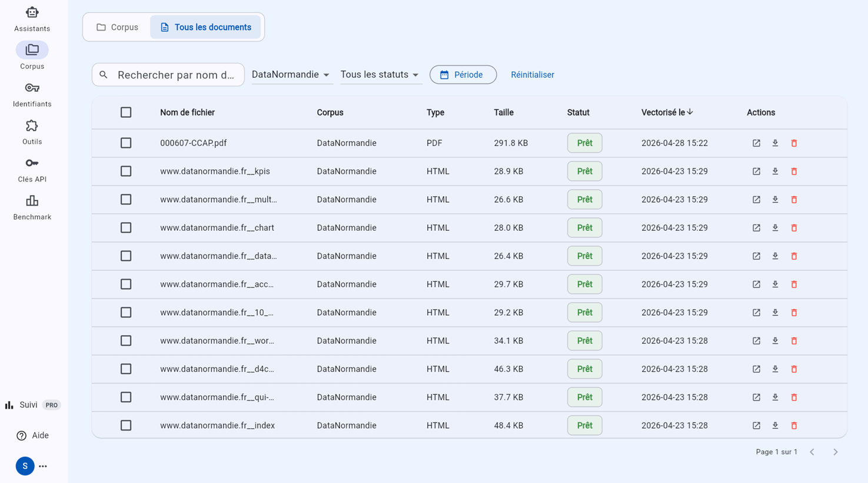Check the 000607-CCAP.pdf row checkbox
The width and height of the screenshot is (868, 483).
pos(126,143)
